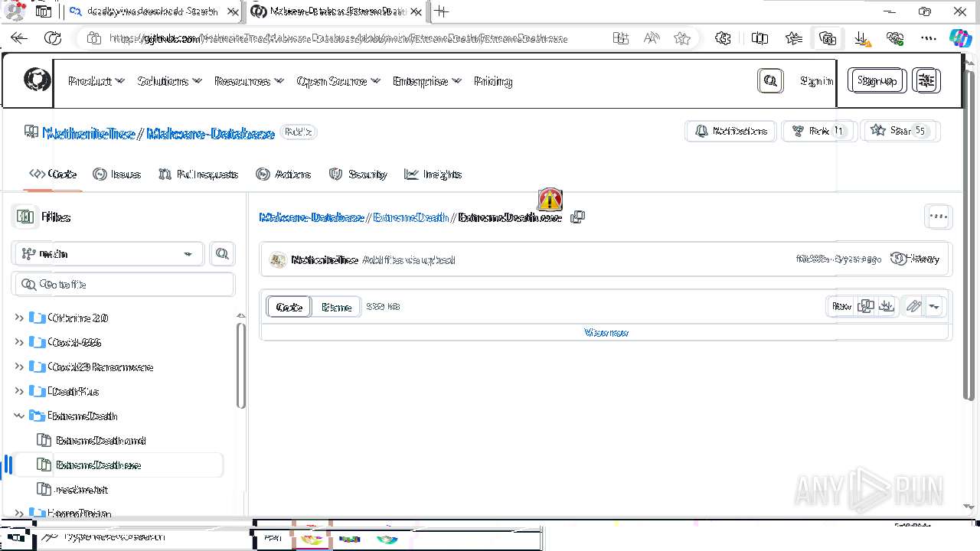980x551 pixels.
Task: Open the Edge browser extensions icon
Action: tap(723, 37)
